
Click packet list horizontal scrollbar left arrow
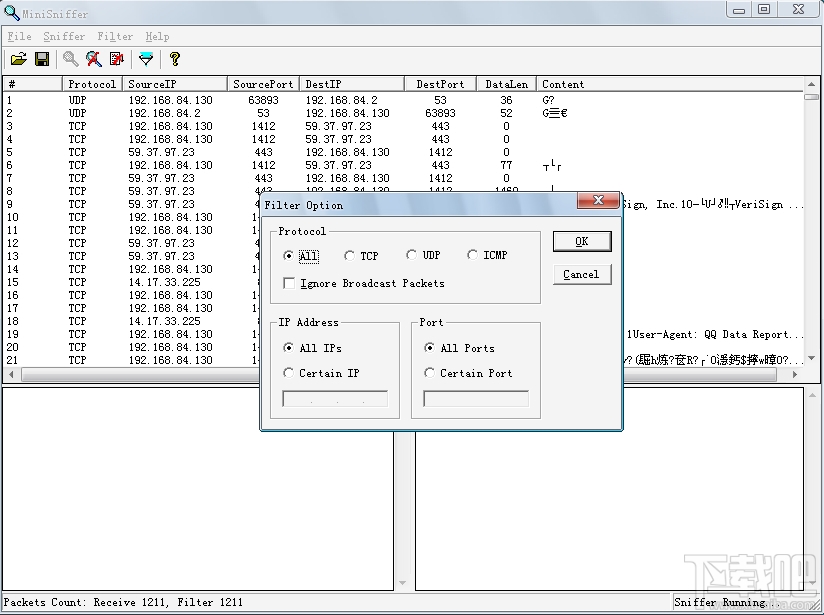pyautogui.click(x=11, y=374)
